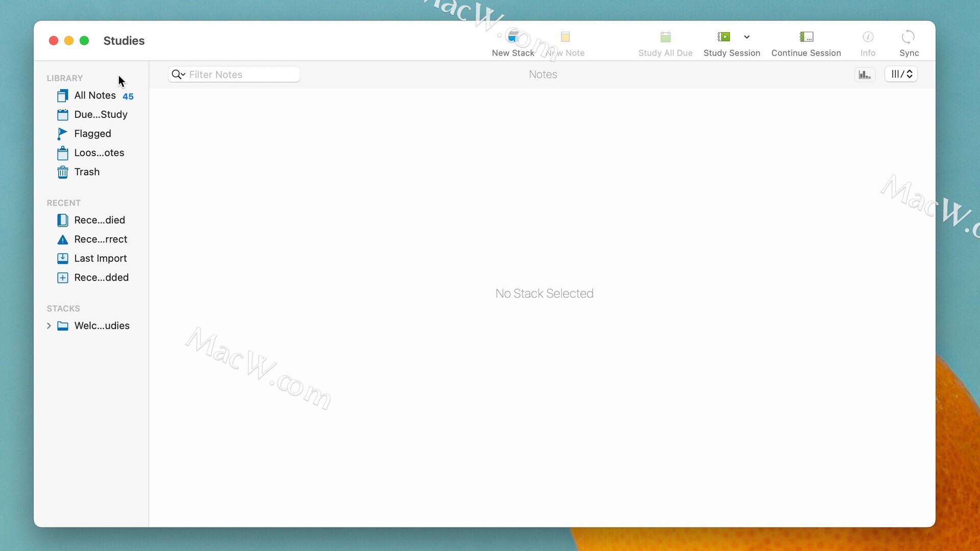Click the Due...Study label

(101, 115)
